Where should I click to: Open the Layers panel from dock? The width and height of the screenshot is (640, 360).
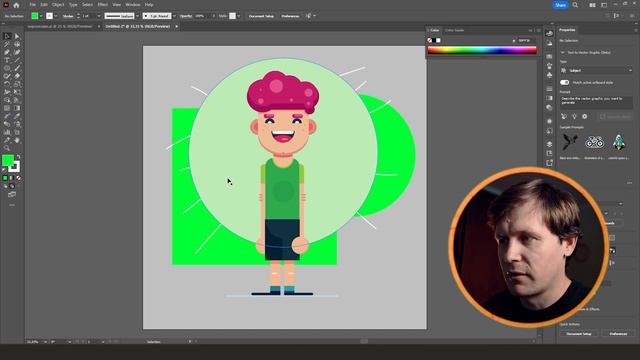[x=549, y=144]
